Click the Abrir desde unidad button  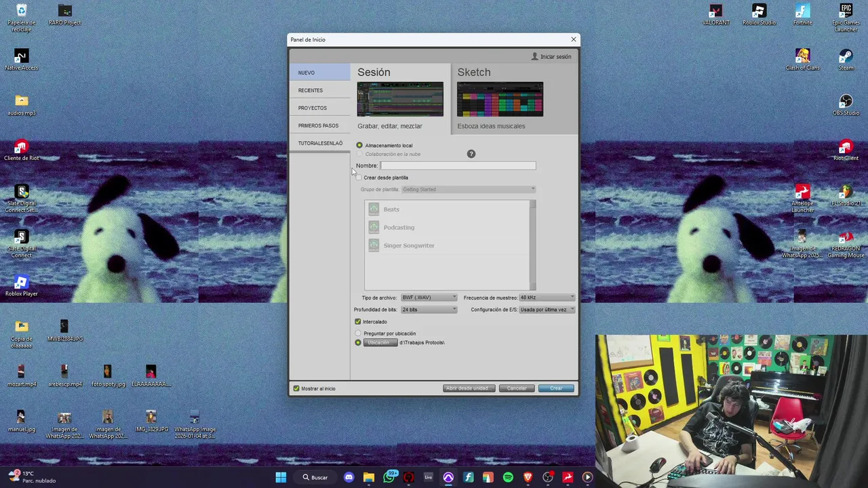(x=469, y=388)
